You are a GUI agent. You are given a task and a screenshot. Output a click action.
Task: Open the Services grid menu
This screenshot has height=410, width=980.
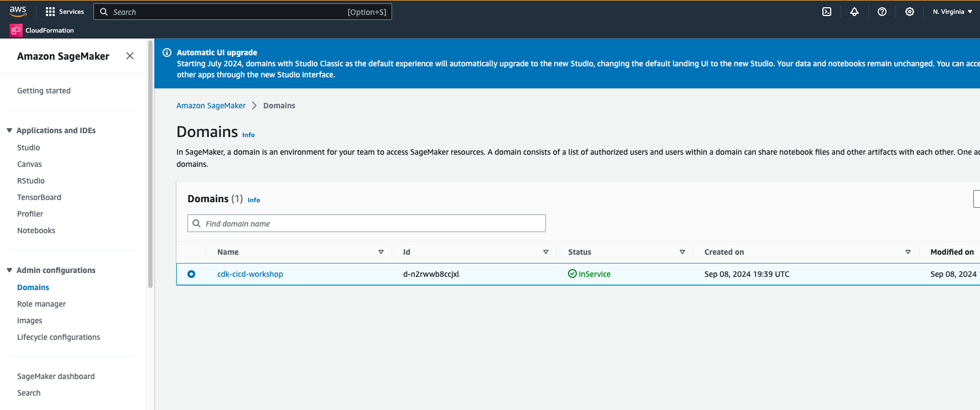pyautogui.click(x=65, y=12)
